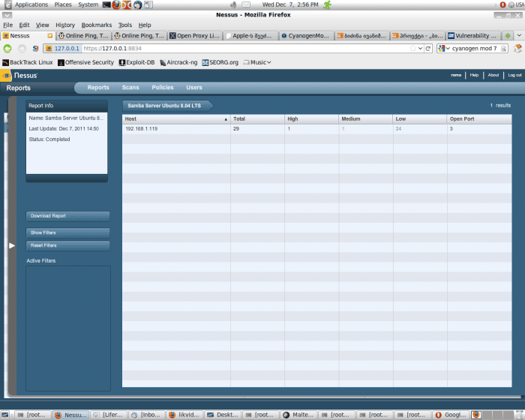This screenshot has height=420, width=525.
Task: Click the search magnifier icon in search box
Action: [x=503, y=49]
